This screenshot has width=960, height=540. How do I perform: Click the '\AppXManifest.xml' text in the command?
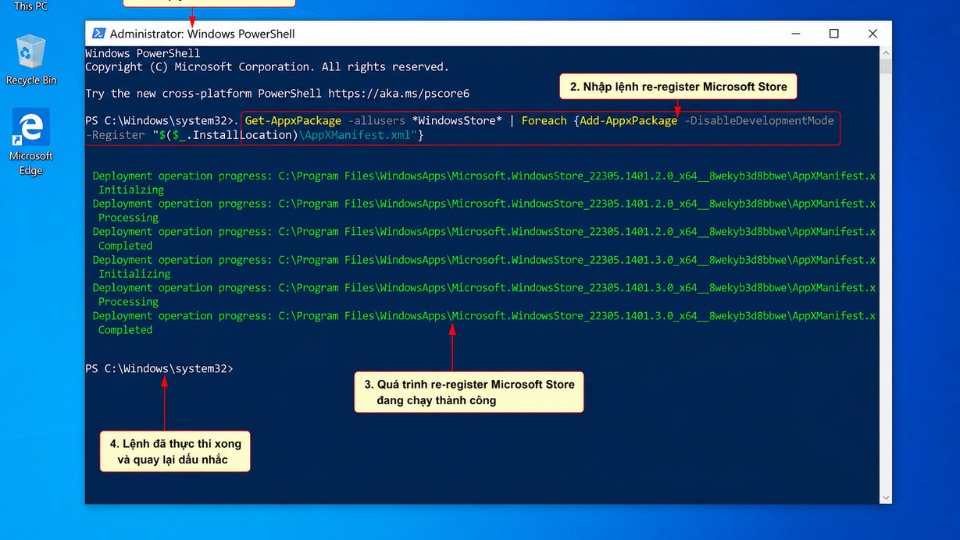357,135
